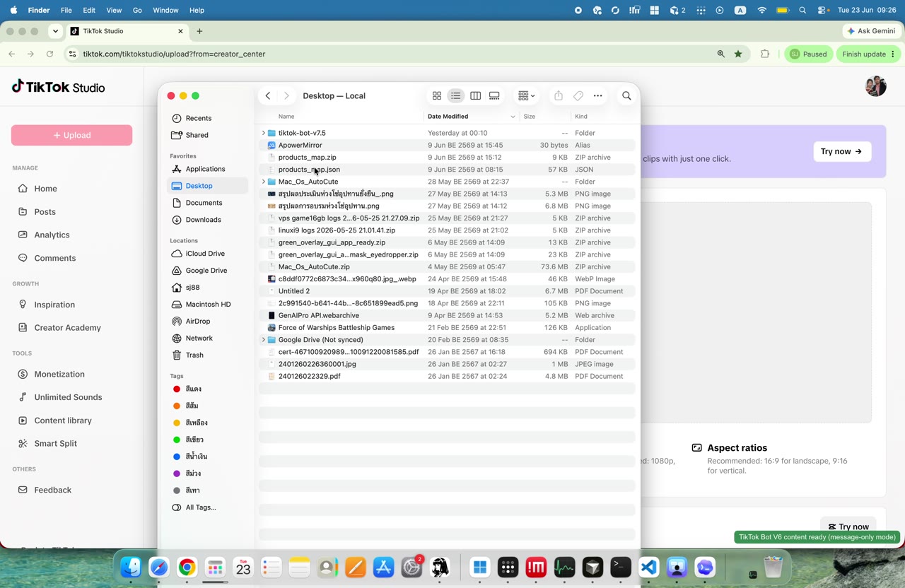905x588 pixels.
Task: Select the GenAIPro API.webarchive file
Action: [x=447, y=315]
